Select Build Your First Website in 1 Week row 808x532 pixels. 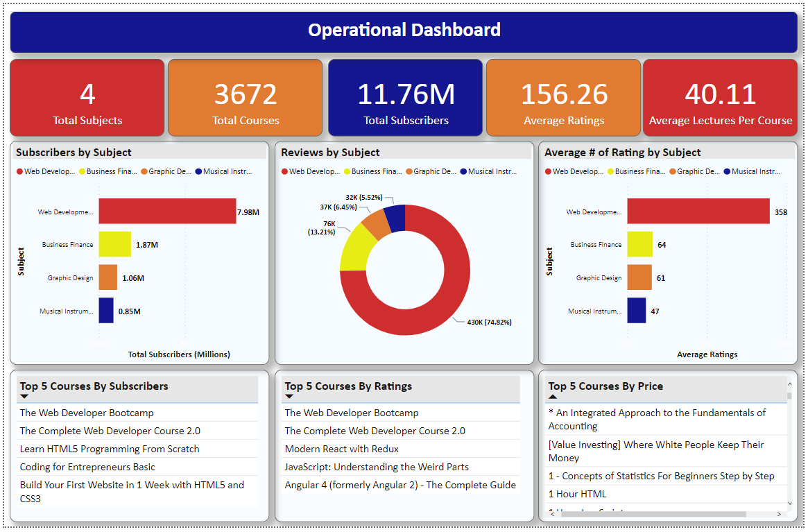pyautogui.click(x=137, y=491)
